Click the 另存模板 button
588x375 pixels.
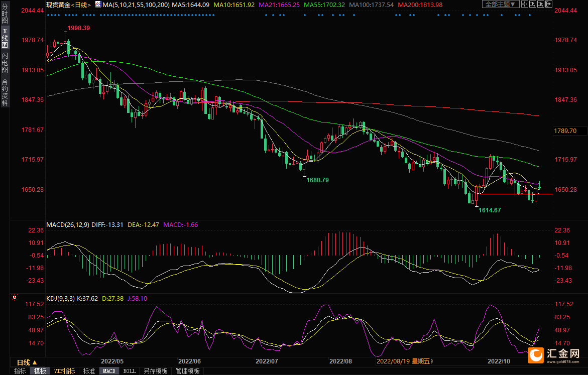tap(155, 371)
